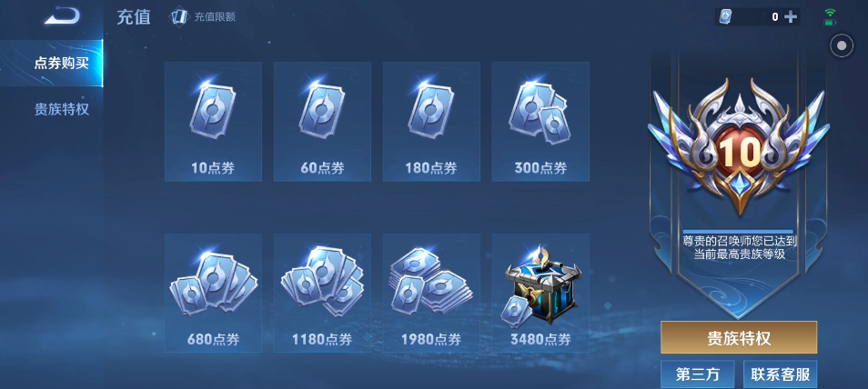This screenshot has width=868, height=389.
Task: Open the 贵族特权 sidebar tab
Action: tap(62, 109)
